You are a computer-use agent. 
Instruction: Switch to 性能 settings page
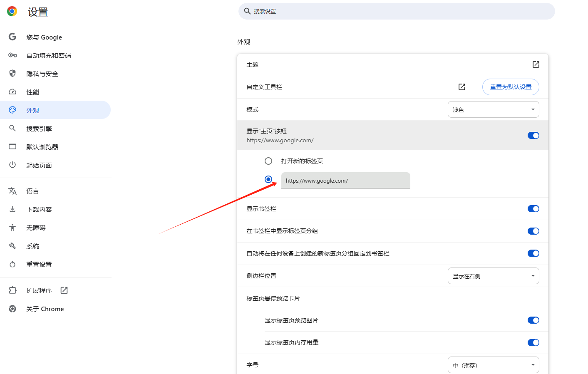[33, 92]
